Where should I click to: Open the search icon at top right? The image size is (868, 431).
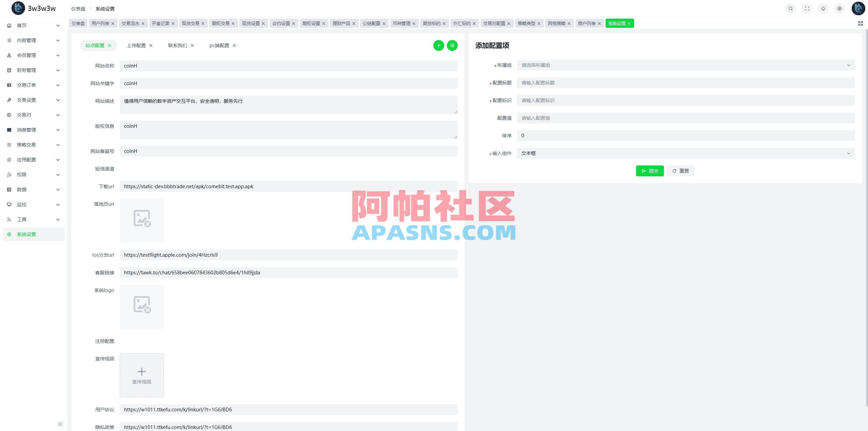(x=790, y=8)
